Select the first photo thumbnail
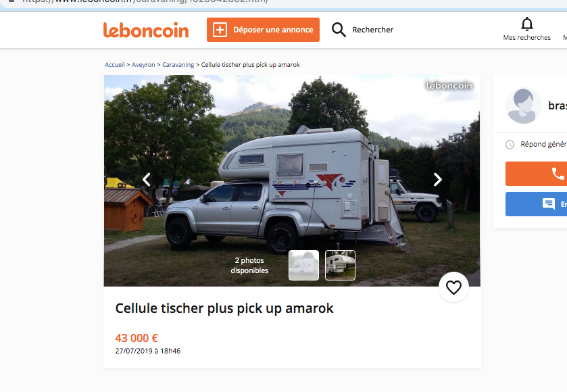This screenshot has height=392, width=567. tap(303, 265)
